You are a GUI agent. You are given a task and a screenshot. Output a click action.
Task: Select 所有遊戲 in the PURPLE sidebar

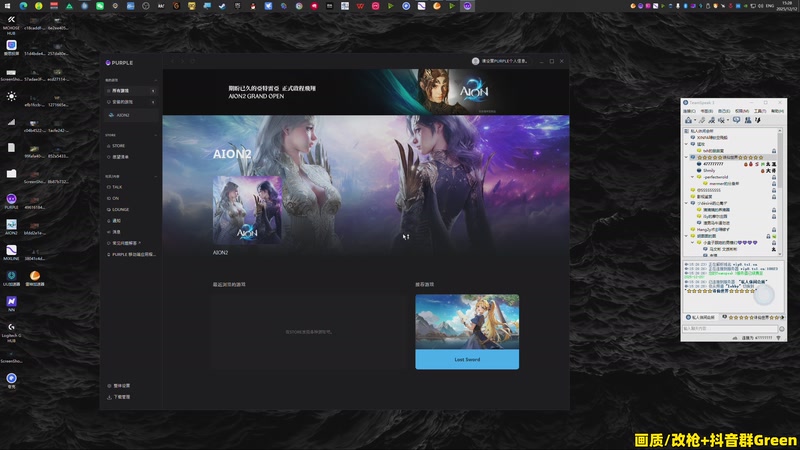point(131,91)
